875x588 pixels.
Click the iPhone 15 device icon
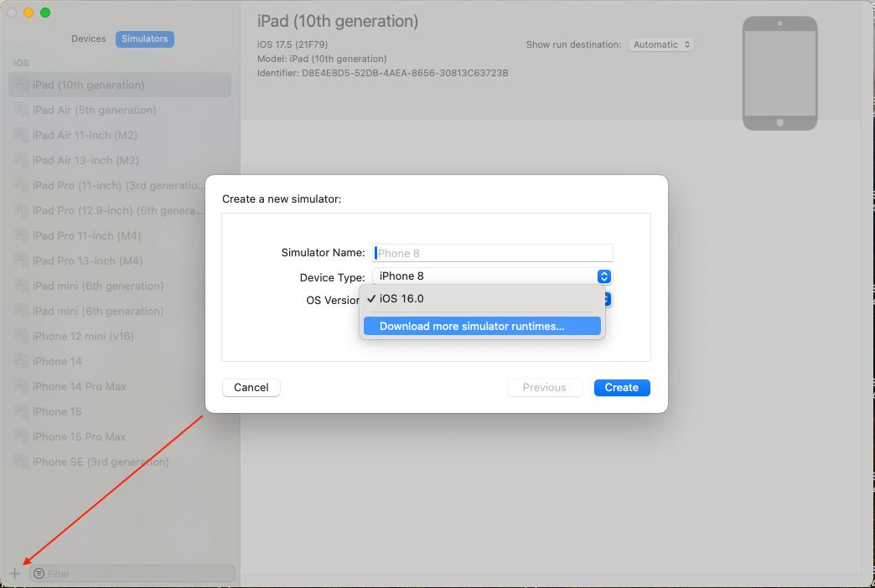(21, 412)
